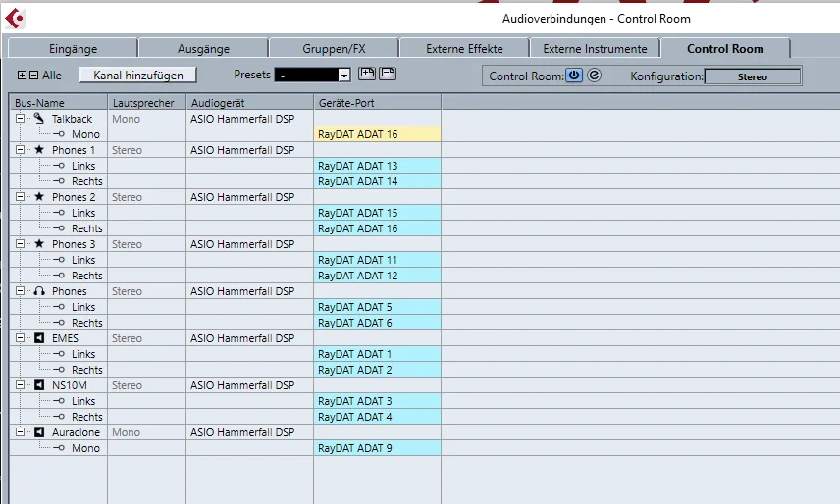Viewport: 840px width, 504px height.
Task: Click the NS10M monitor speaker icon
Action: (39, 384)
